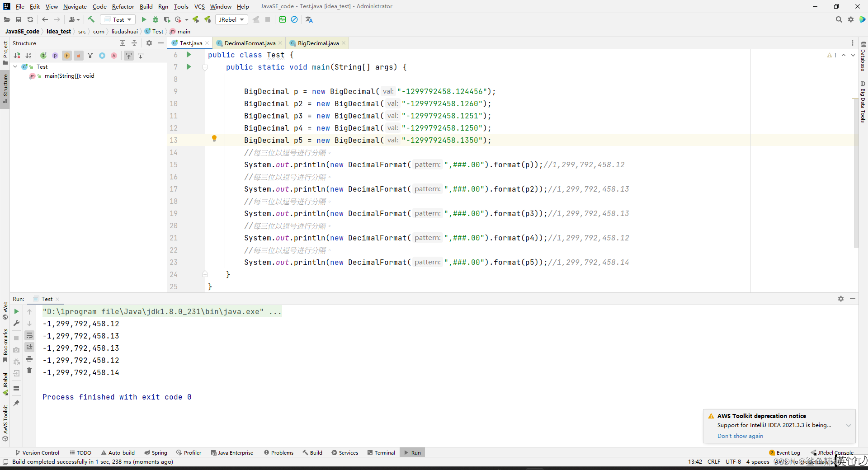This screenshot has width=868, height=470.
Task: Jump to next highlighted error arrow
Action: pos(853,55)
